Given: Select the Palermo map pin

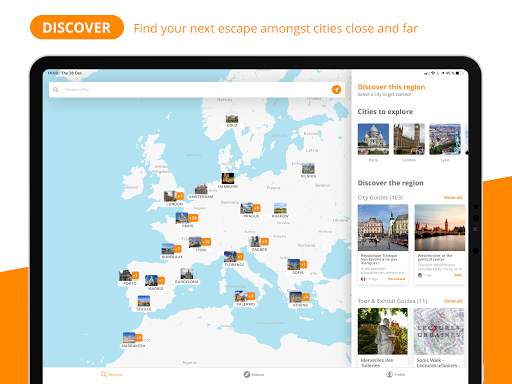Looking at the screenshot, I should pos(245,299).
